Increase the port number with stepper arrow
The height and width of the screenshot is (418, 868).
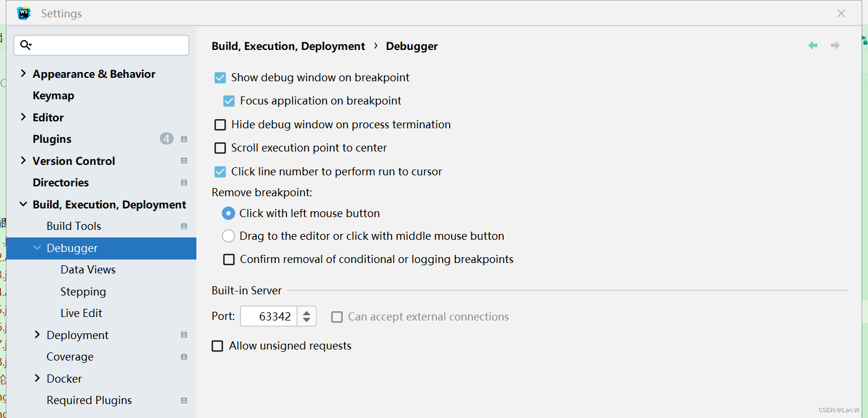307,312
